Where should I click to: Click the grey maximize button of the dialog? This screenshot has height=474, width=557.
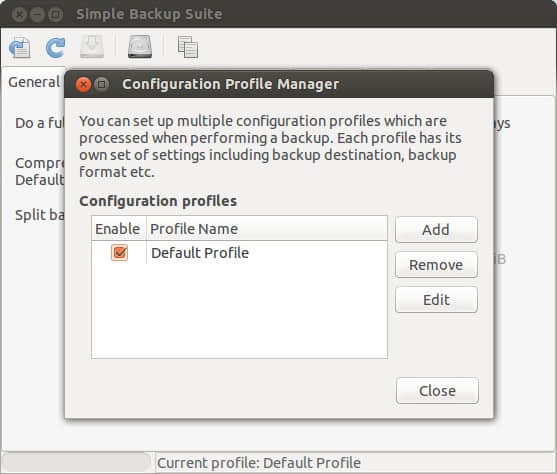(102, 84)
